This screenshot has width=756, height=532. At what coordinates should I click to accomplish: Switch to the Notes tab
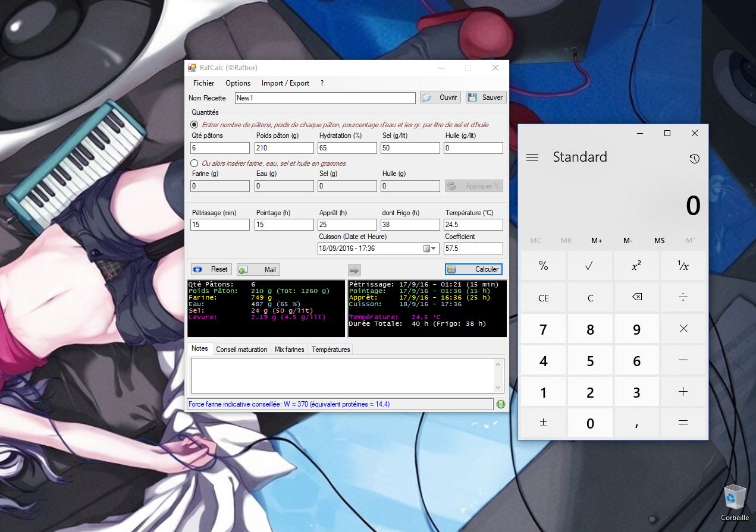tap(200, 348)
